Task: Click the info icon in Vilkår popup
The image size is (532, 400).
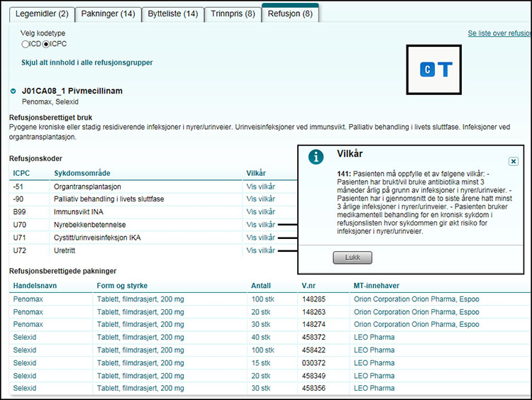Action: [316, 157]
